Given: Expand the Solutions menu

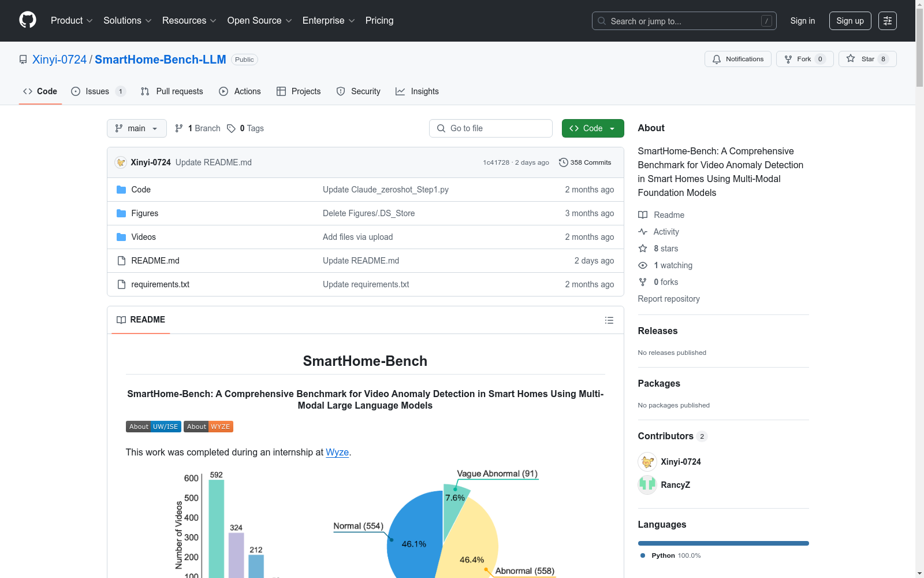Looking at the screenshot, I should [128, 20].
